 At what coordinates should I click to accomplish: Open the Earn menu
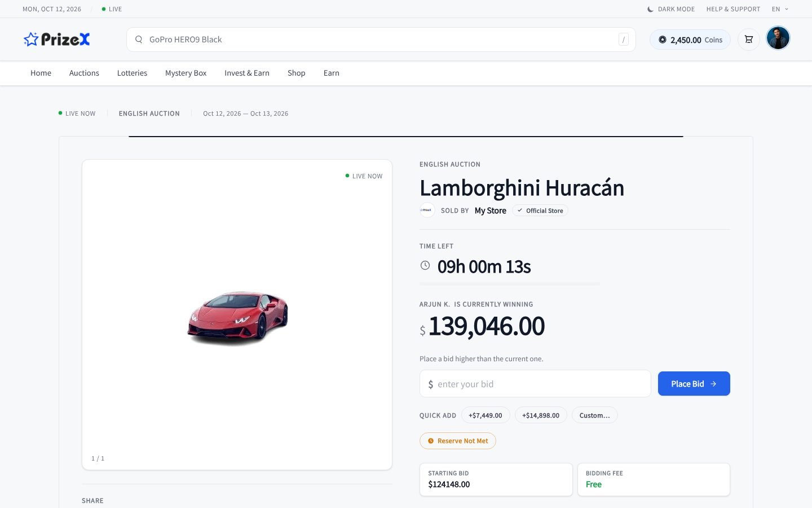point(332,73)
